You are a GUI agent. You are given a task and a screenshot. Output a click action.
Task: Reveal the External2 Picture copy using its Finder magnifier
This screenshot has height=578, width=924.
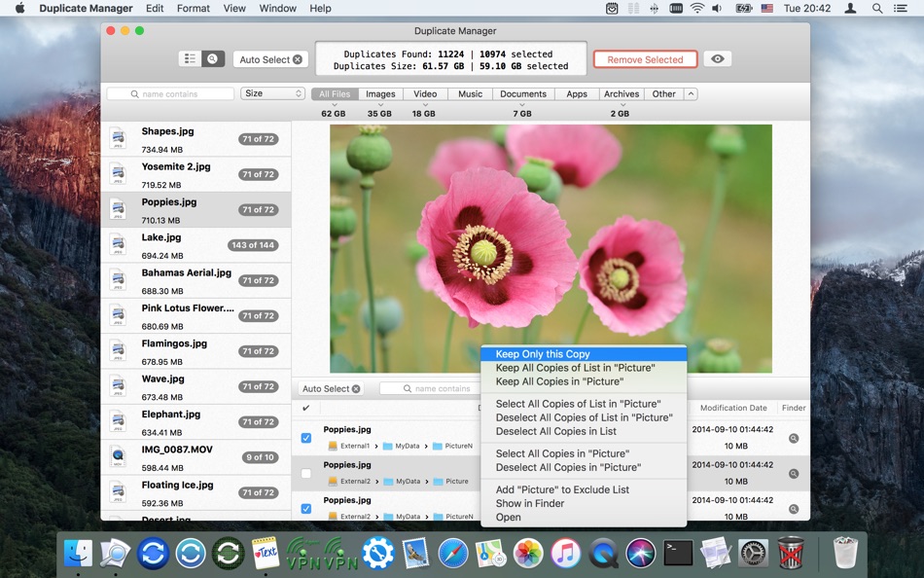[794, 474]
